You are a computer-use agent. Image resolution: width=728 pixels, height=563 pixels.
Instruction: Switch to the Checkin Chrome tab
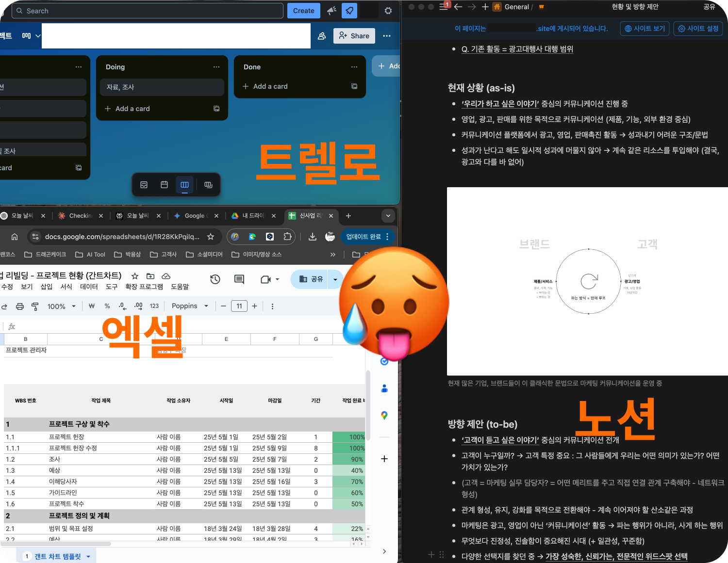(80, 216)
